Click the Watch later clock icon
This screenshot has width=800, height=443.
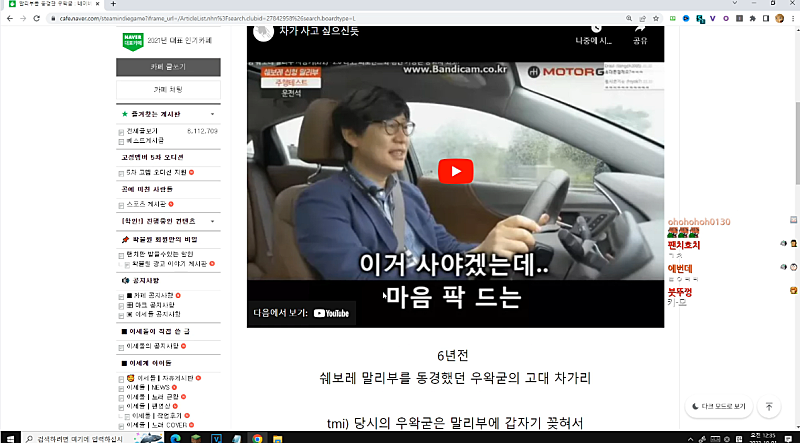pos(595,29)
